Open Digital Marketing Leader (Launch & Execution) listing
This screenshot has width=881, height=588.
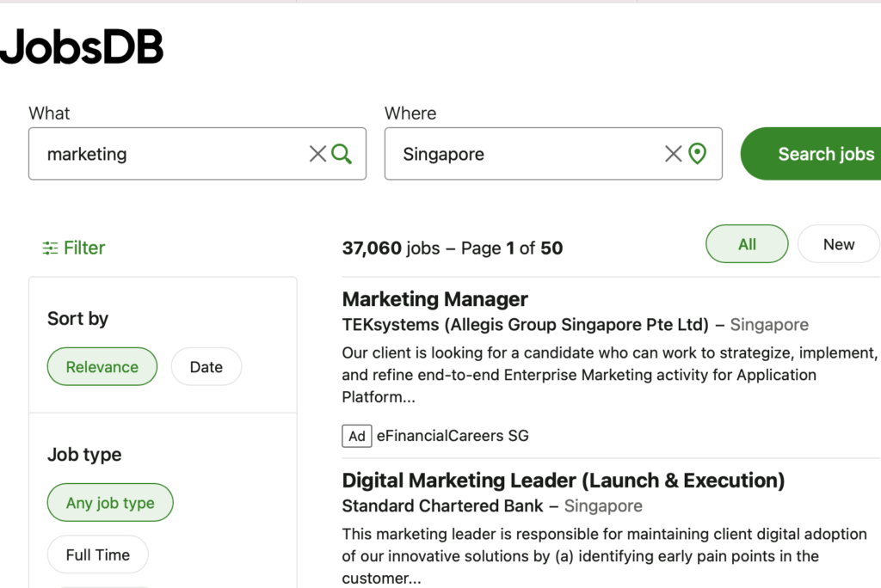click(x=563, y=481)
